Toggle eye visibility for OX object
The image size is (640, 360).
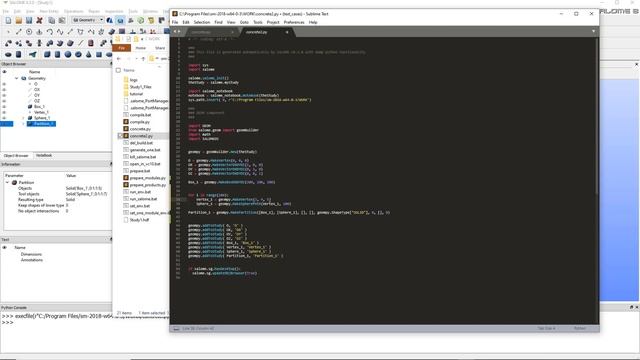coord(4,90)
